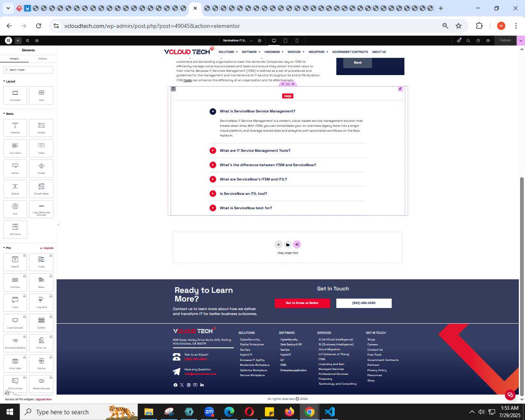This screenshot has height=420, width=525.
Task: Select the Google Maps widget
Action: [41, 189]
